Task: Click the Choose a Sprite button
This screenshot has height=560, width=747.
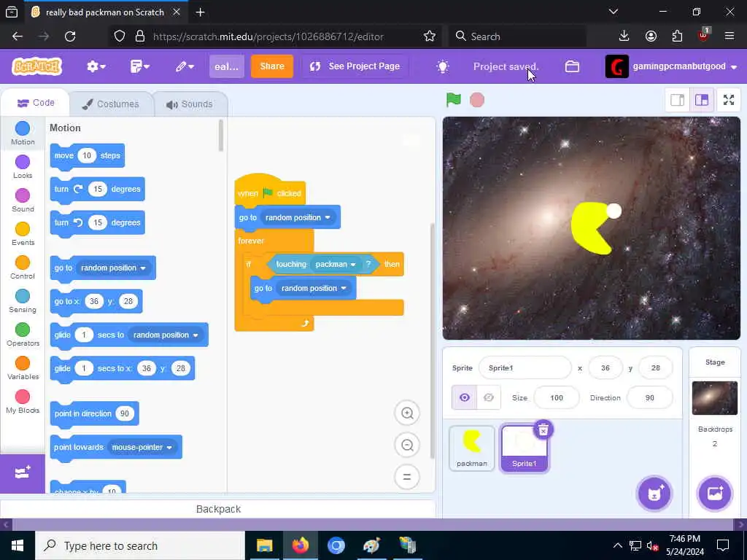Action: point(654,494)
